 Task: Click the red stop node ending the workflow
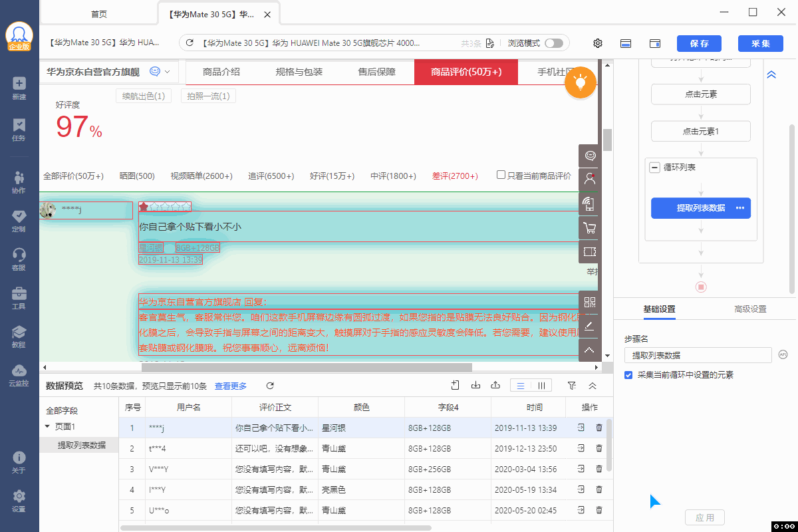[x=701, y=287]
